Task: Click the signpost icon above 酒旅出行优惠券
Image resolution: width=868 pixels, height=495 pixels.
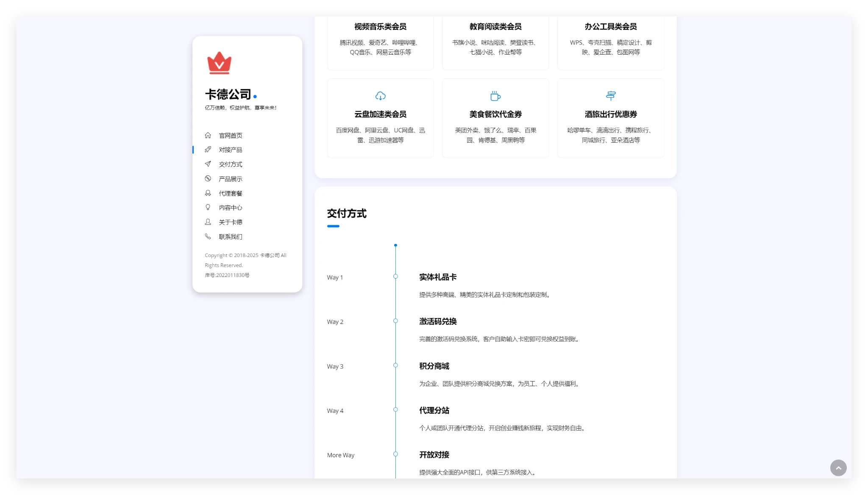Action: tap(610, 96)
